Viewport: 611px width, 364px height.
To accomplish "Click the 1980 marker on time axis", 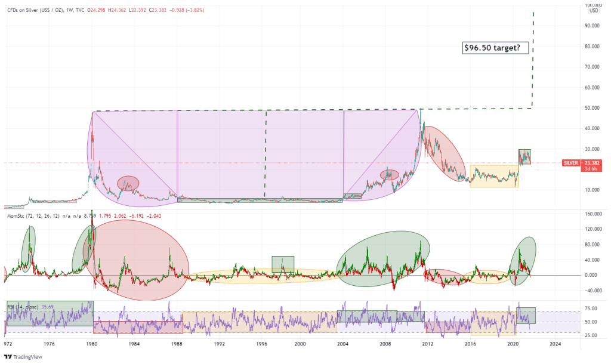I will tap(91, 344).
